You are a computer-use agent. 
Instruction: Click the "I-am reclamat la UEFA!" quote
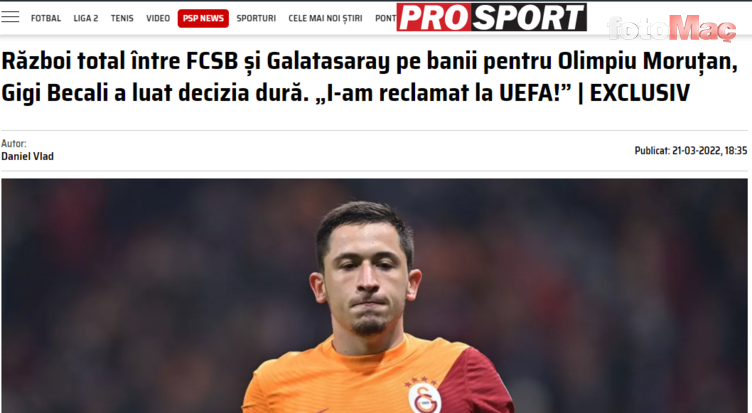coord(442,93)
